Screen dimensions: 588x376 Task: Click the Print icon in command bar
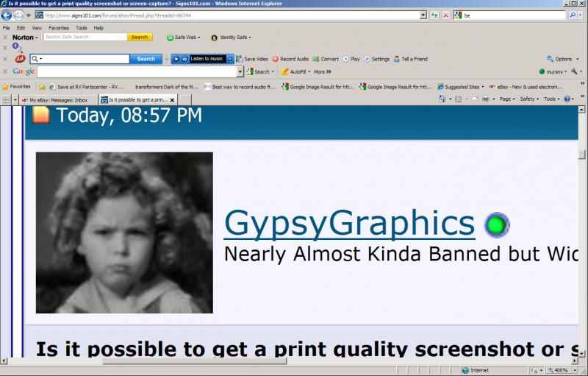pyautogui.click(x=486, y=99)
